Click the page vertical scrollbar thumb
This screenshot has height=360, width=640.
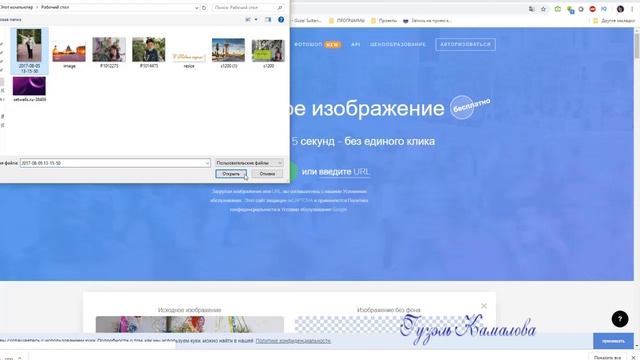[x=637, y=45]
